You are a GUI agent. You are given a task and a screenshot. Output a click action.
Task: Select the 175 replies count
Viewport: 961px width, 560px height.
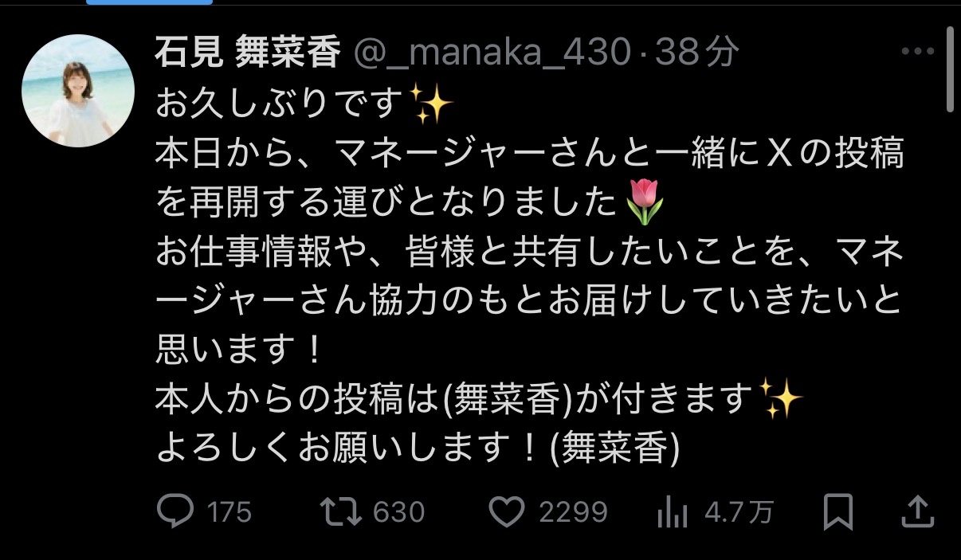(229, 512)
